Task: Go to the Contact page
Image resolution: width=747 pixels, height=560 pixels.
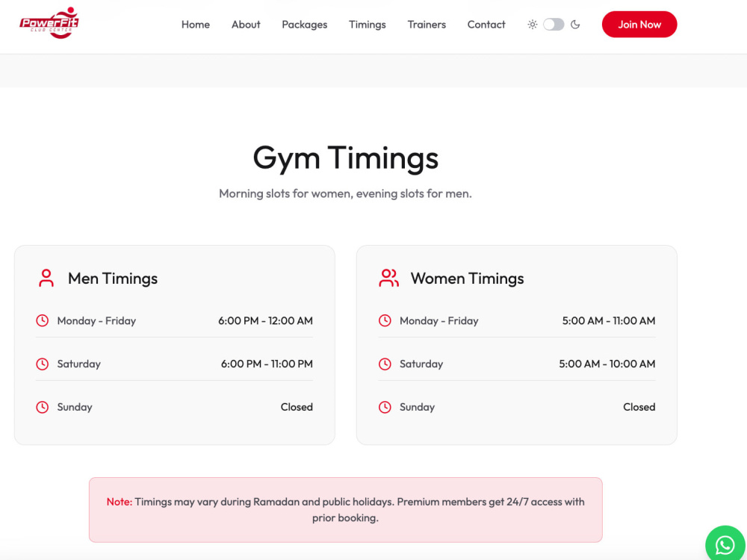Action: coord(486,25)
